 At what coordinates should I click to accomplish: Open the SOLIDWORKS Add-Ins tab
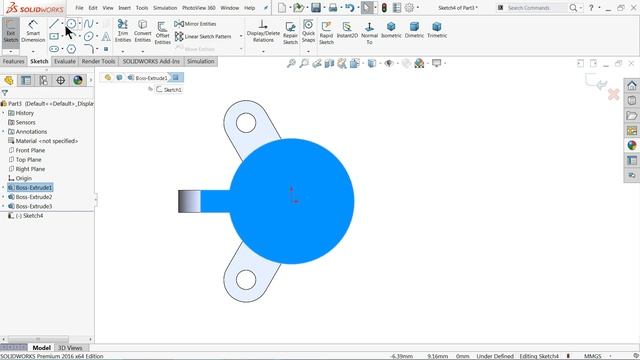(151, 61)
